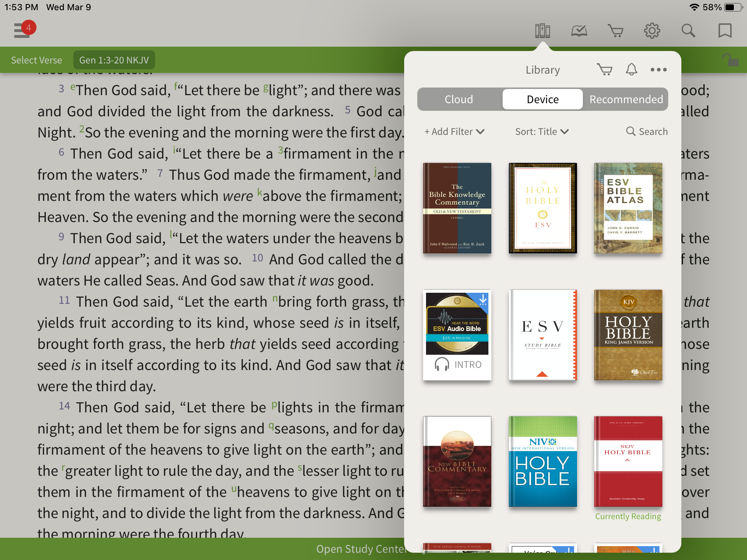
Task: Open The Bible Knowledge Commentary book
Action: point(457,208)
